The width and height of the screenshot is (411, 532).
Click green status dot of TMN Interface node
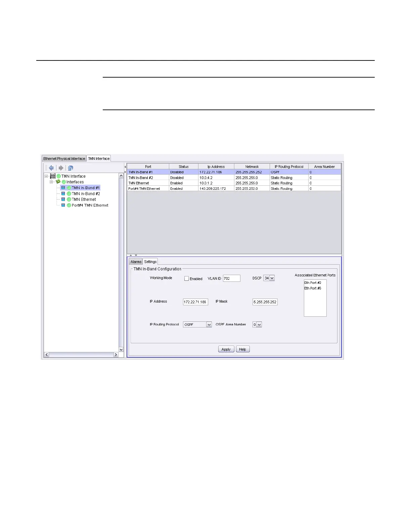click(59, 176)
